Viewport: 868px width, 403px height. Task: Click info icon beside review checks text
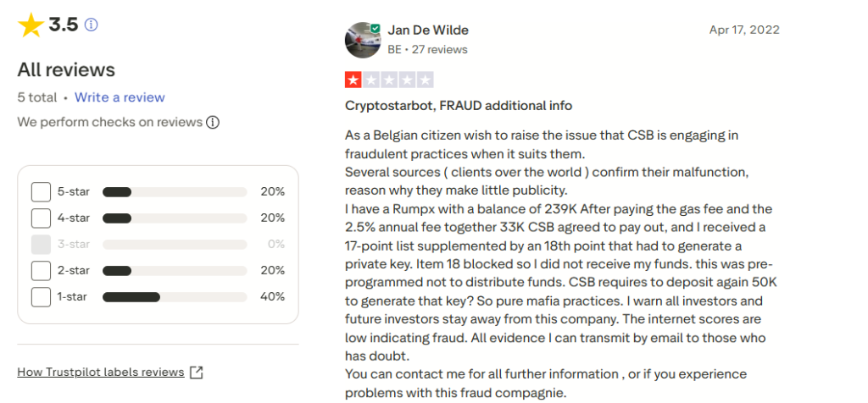pyautogui.click(x=213, y=122)
